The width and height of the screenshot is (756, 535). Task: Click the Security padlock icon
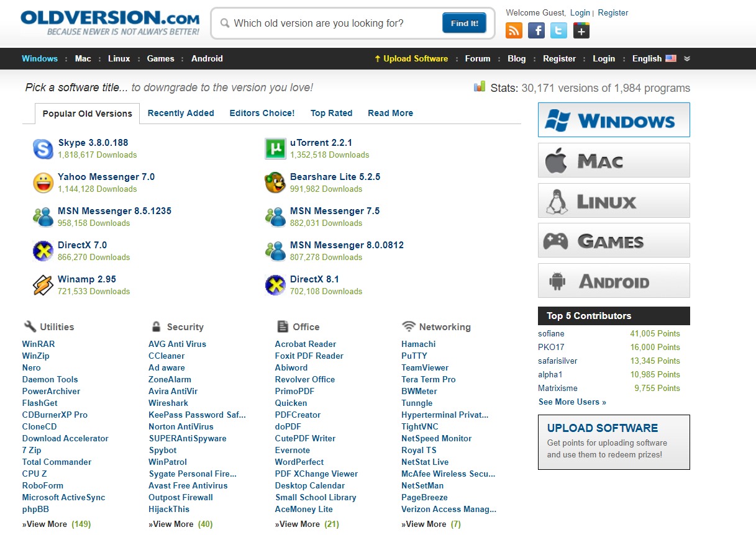[x=156, y=326]
